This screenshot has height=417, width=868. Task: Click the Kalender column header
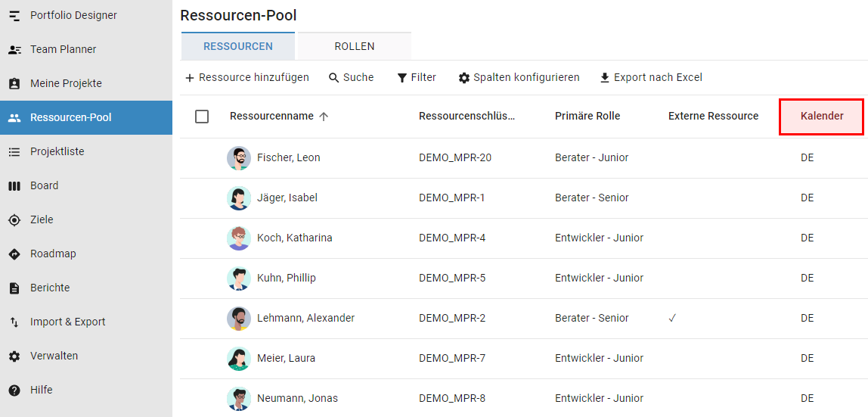(x=821, y=117)
